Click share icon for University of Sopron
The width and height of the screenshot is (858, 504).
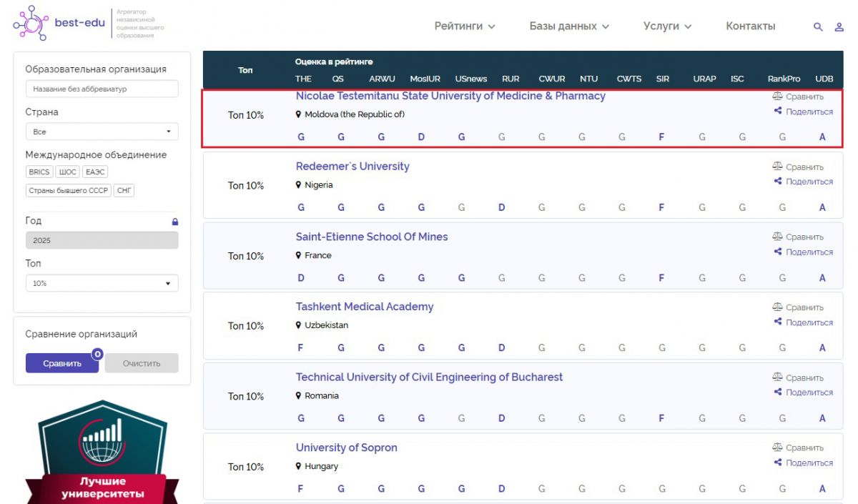(778, 463)
